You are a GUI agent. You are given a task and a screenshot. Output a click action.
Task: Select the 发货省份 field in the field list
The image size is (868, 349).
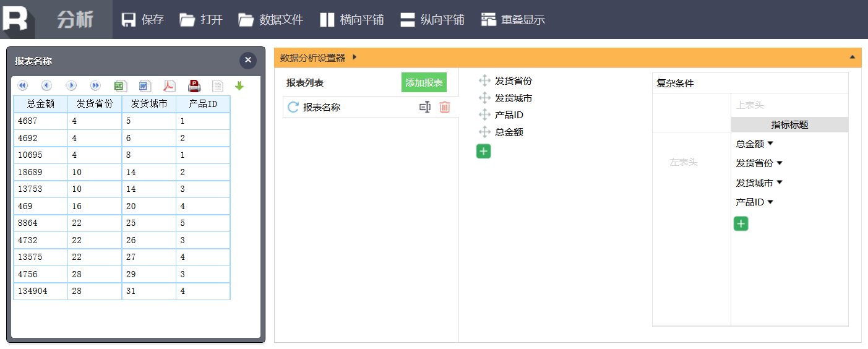click(x=513, y=80)
